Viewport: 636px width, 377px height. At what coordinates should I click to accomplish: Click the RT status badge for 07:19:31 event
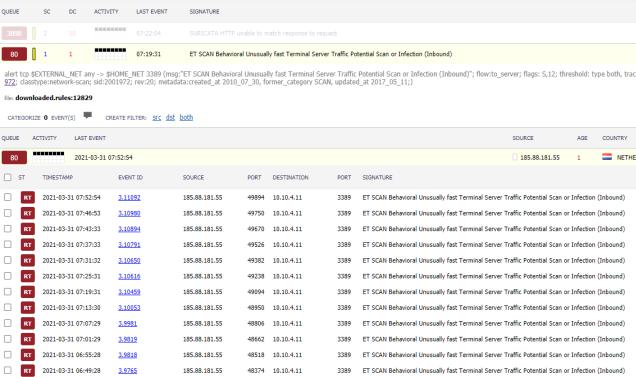pos(28,292)
